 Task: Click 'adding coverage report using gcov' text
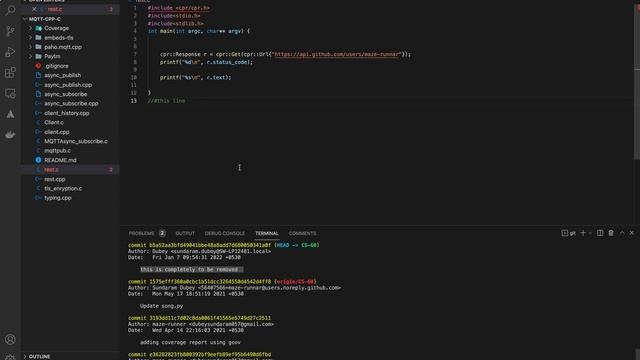191,342
